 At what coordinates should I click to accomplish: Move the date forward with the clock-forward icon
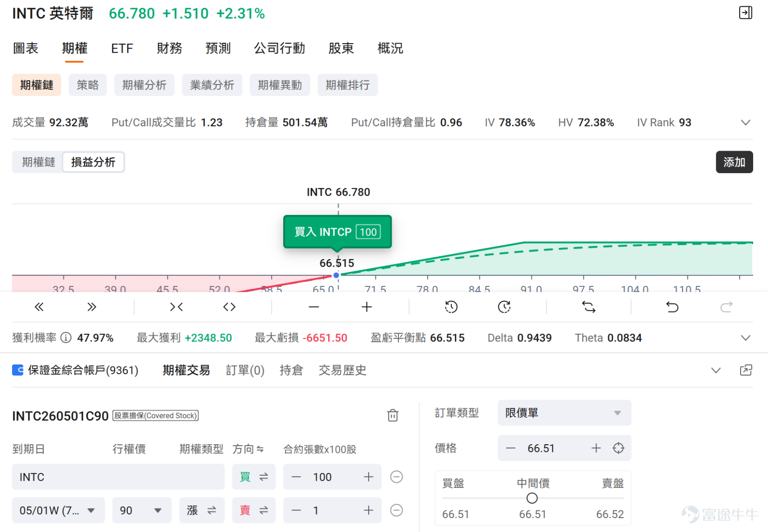[504, 307]
